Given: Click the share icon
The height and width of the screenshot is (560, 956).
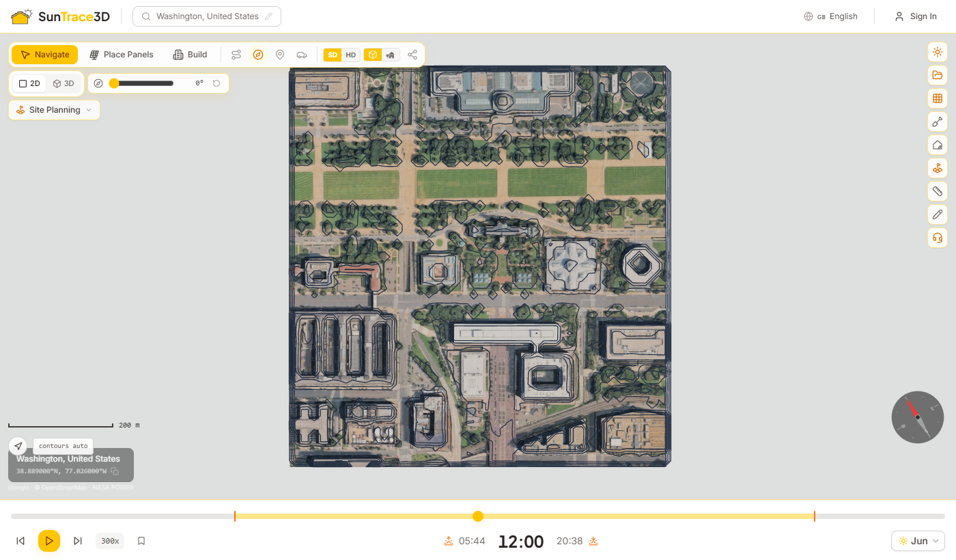Looking at the screenshot, I should click(x=412, y=55).
